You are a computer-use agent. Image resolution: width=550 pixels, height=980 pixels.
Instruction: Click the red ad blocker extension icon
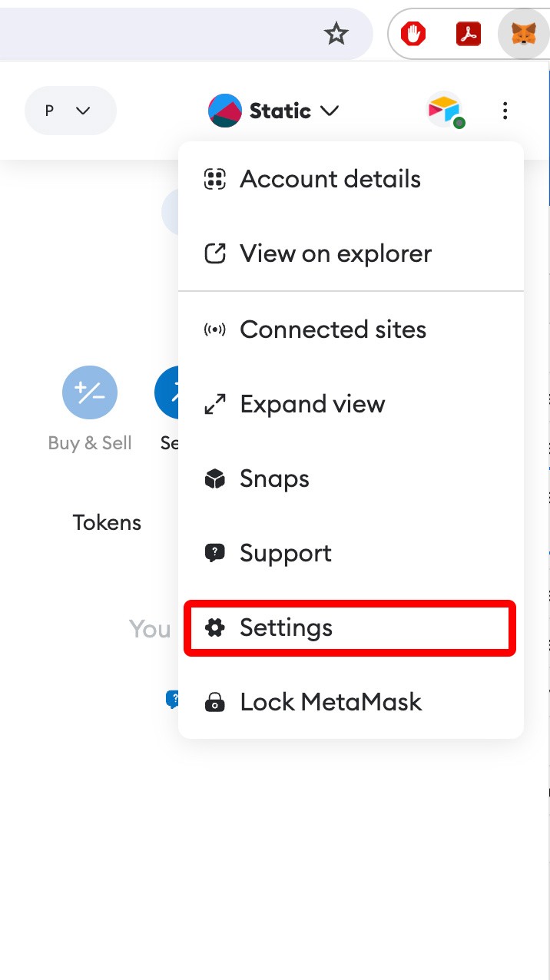click(x=413, y=35)
